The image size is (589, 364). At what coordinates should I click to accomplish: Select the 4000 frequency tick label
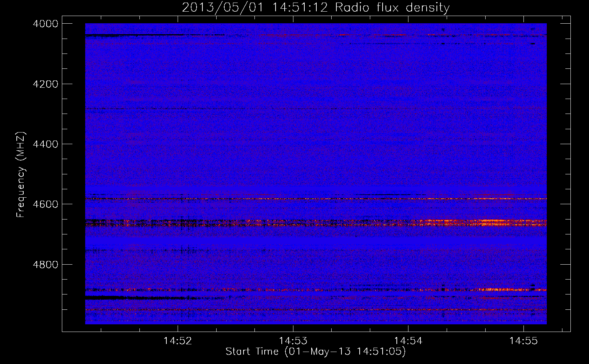click(46, 24)
